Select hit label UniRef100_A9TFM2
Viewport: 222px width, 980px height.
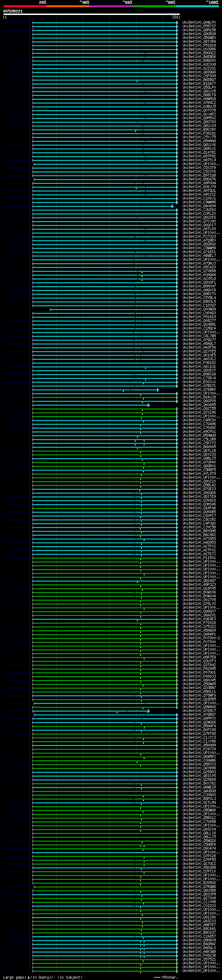199,156
